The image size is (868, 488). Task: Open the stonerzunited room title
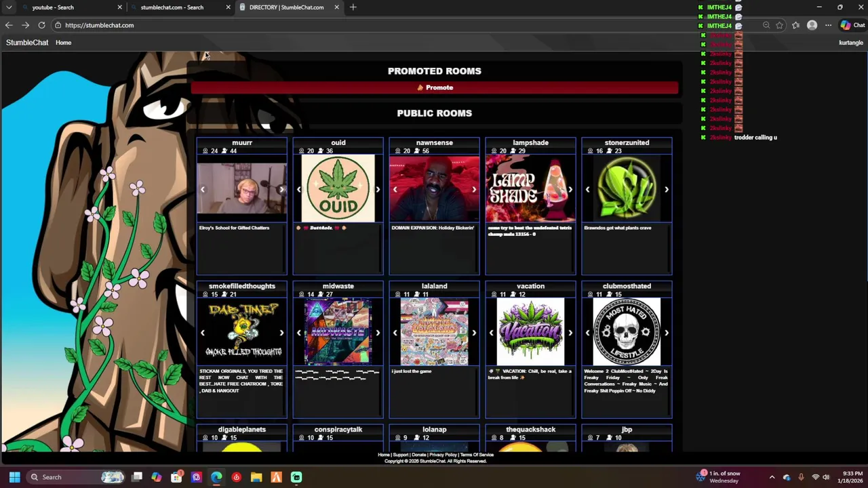pyautogui.click(x=627, y=142)
